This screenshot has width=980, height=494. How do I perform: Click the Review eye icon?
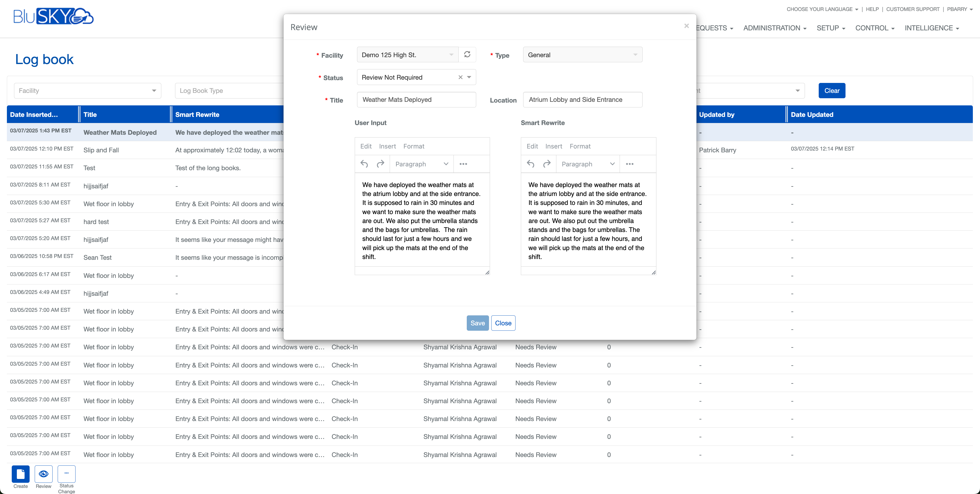coord(43,474)
